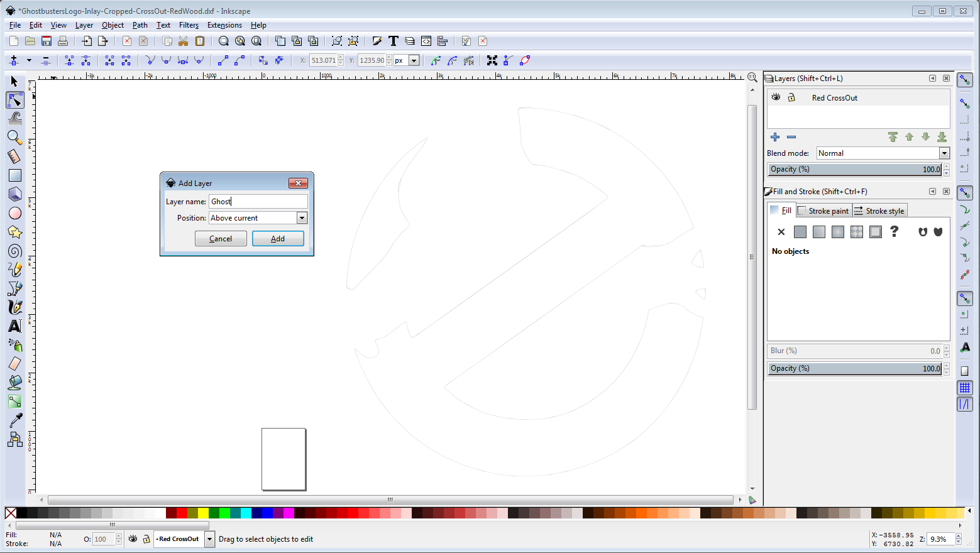This screenshot has width=980, height=553.
Task: Choose the Text tool
Action: click(x=14, y=326)
